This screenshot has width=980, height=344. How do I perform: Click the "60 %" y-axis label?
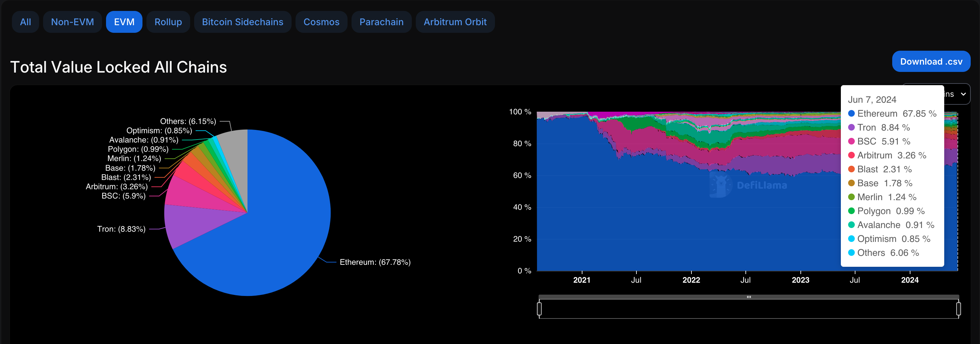522,175
